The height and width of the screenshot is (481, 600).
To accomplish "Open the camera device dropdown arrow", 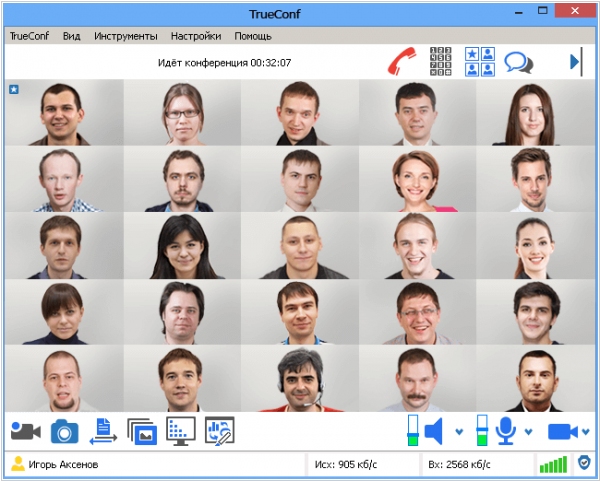I will tap(585, 432).
